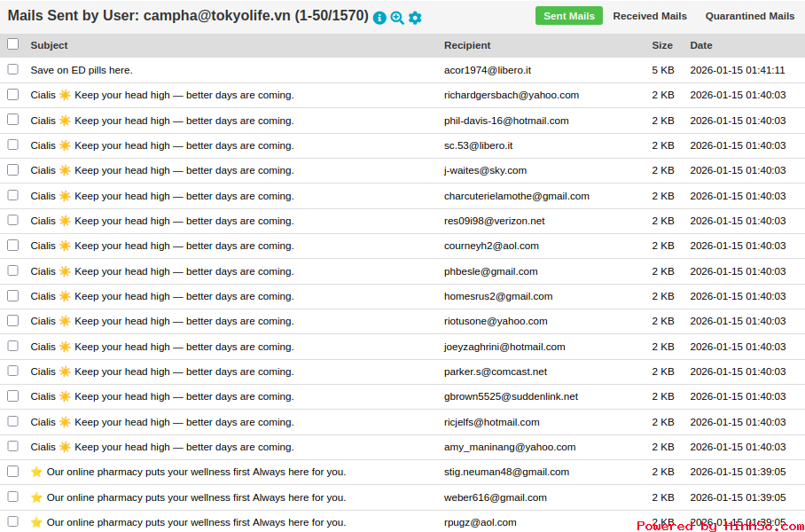Open the magnifier search icon in header

click(397, 18)
